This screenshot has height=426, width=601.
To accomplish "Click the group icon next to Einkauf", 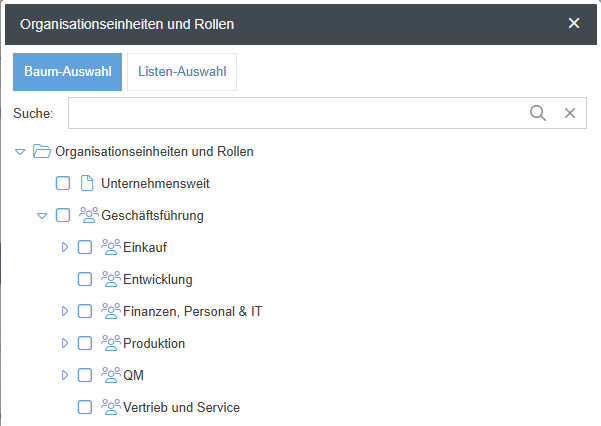I will pyautogui.click(x=111, y=247).
